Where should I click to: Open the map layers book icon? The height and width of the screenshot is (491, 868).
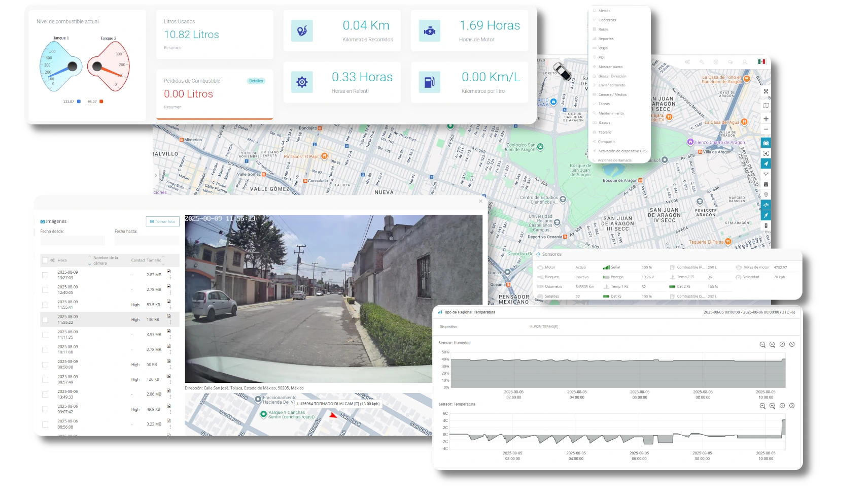point(766,105)
